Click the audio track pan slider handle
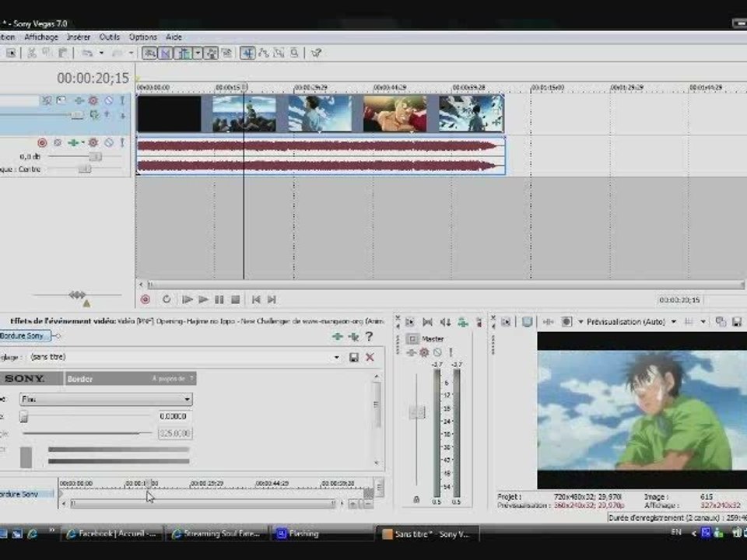The image size is (747, 560). tap(85, 169)
